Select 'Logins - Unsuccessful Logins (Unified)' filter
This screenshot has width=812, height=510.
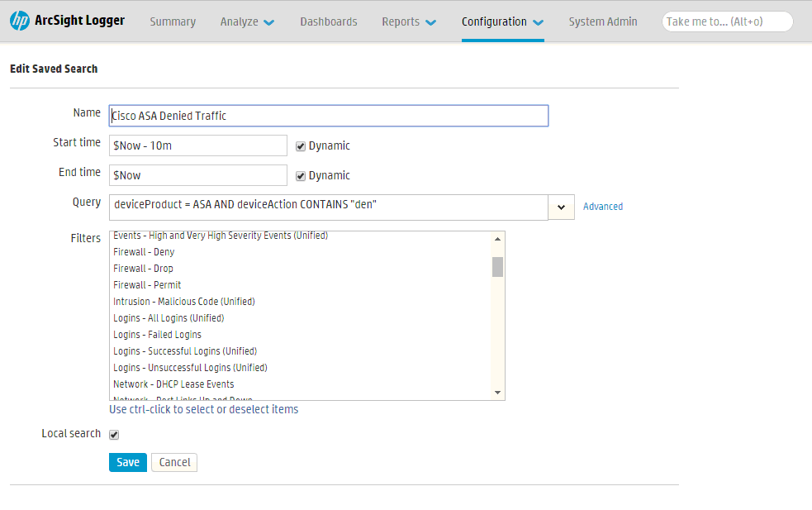191,368
